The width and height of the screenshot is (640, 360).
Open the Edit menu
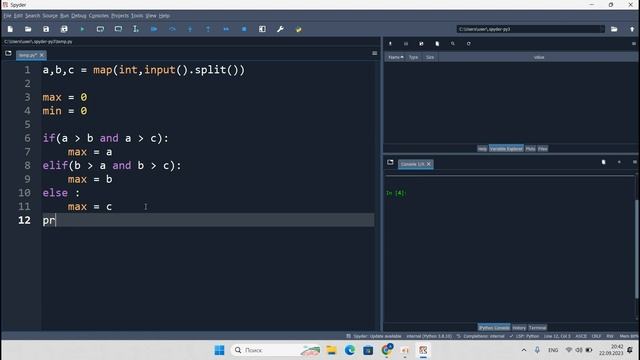pyautogui.click(x=18, y=16)
